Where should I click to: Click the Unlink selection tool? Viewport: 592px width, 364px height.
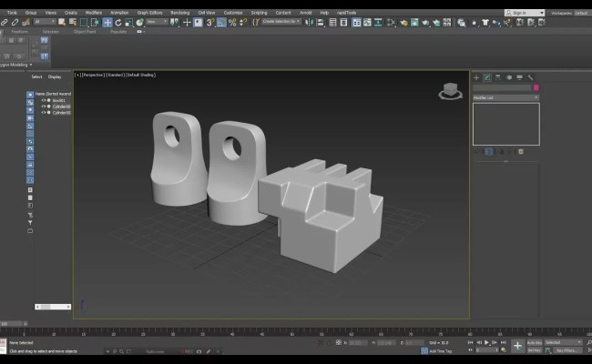coord(15,23)
